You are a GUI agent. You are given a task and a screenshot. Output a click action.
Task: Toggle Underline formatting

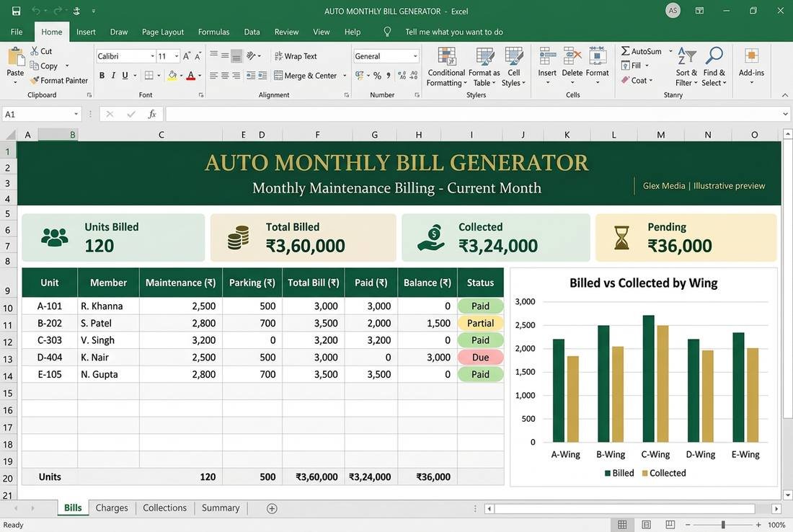click(125, 76)
